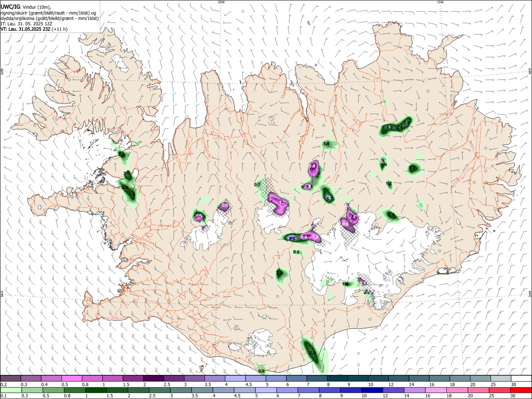
Task: Click the 1.9 rain value in the west
Action: (132, 194)
